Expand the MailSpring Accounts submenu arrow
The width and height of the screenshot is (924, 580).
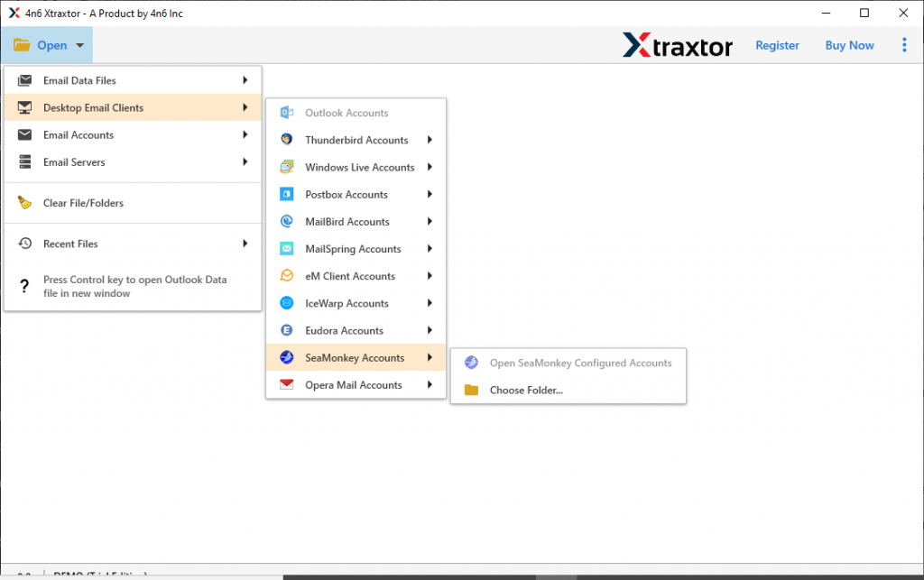431,249
